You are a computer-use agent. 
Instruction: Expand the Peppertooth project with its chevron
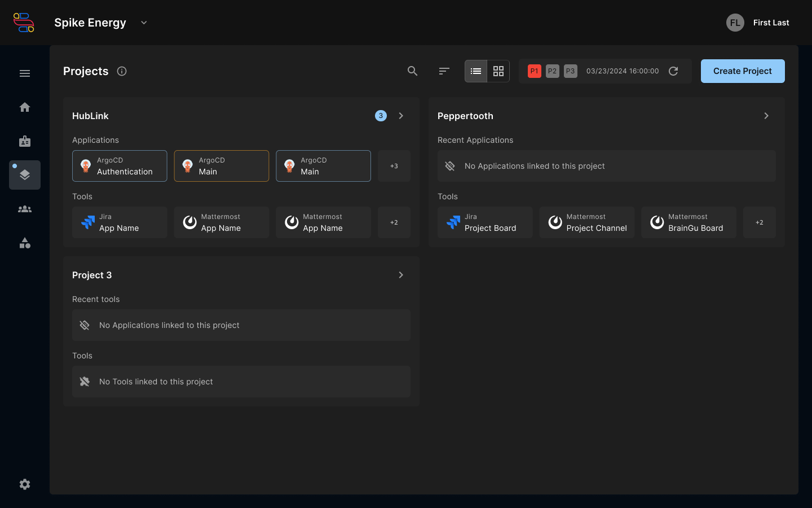(766, 116)
